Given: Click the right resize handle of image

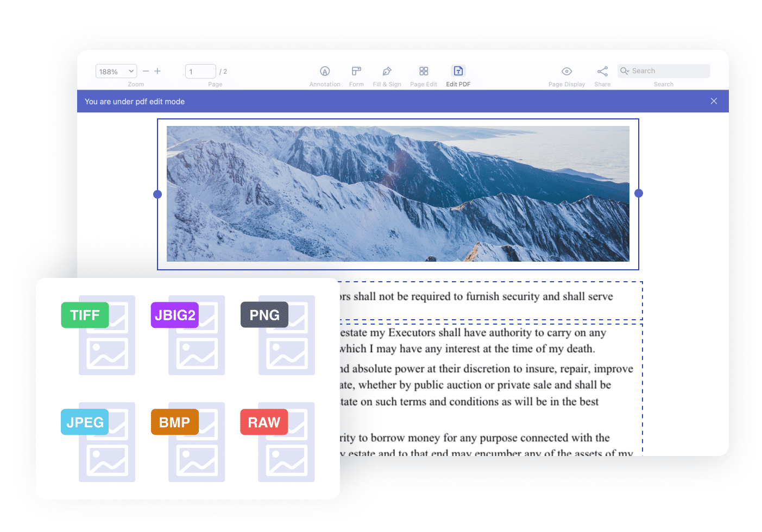Looking at the screenshot, I should (x=639, y=193).
